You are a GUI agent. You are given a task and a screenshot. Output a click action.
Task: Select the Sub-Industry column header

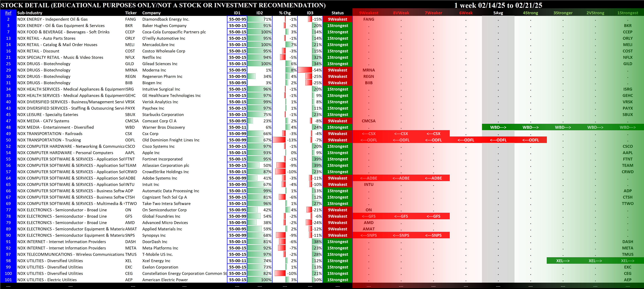pos(30,13)
